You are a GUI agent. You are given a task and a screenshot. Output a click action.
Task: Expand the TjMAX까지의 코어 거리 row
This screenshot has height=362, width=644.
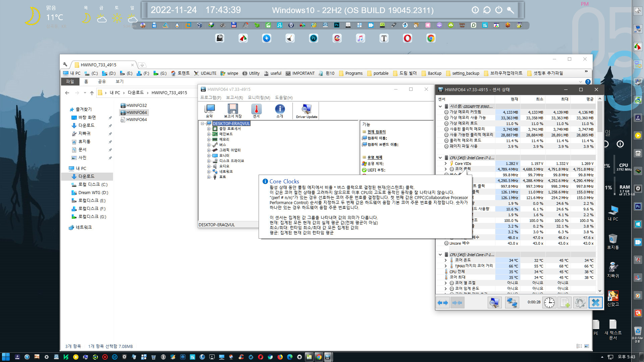(445, 266)
